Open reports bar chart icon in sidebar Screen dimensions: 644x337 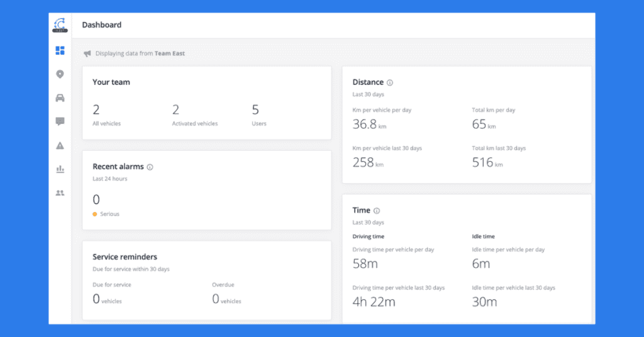60,169
